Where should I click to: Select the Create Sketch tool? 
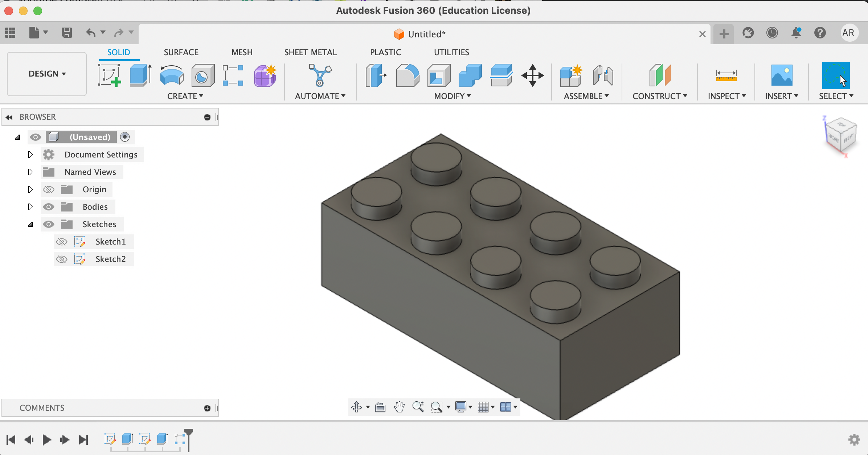[109, 75]
